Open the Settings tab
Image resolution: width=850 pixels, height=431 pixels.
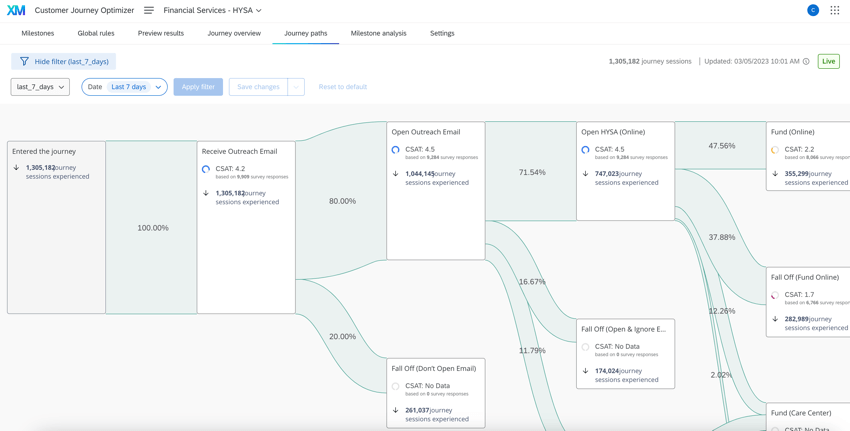pyautogui.click(x=442, y=33)
